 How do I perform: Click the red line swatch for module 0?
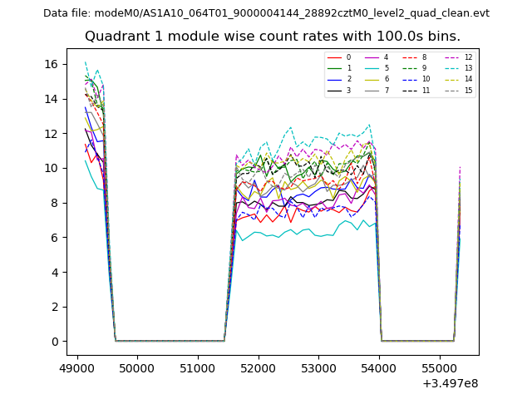tap(335, 57)
